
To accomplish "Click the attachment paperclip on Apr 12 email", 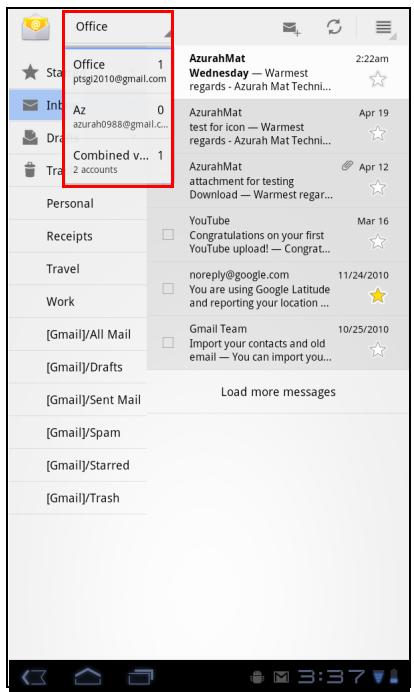I will tap(347, 166).
